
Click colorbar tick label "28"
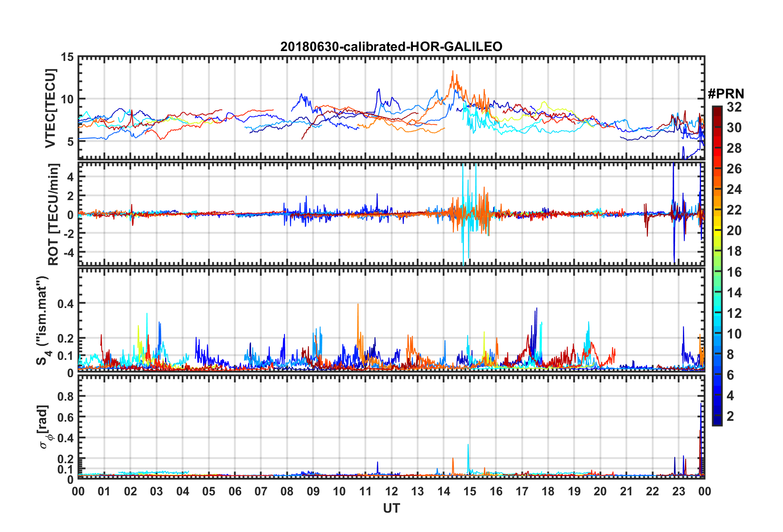[x=734, y=148]
